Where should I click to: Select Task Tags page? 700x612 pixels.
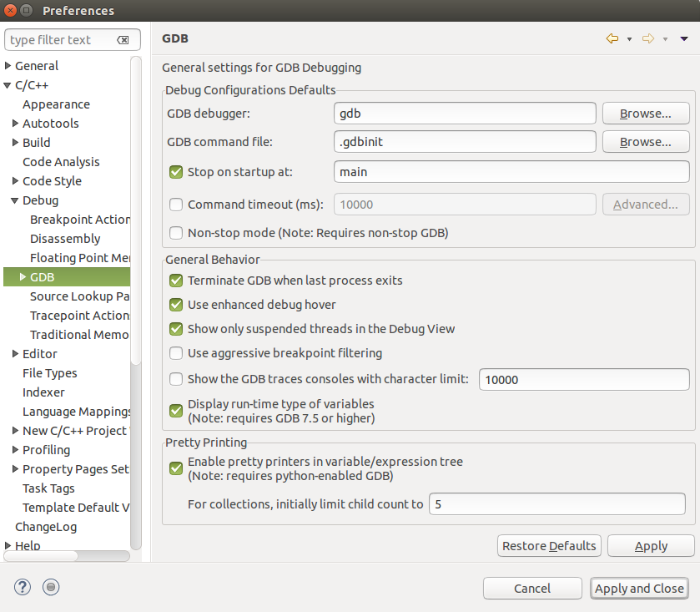[48, 488]
